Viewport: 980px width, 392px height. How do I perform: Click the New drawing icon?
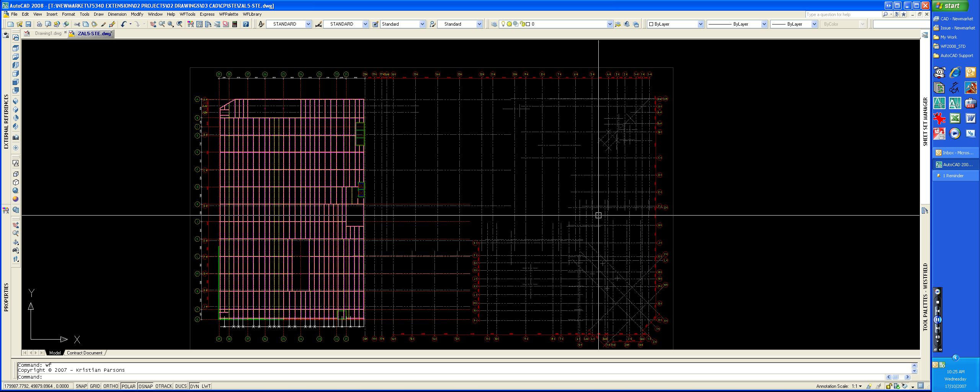pos(11,24)
